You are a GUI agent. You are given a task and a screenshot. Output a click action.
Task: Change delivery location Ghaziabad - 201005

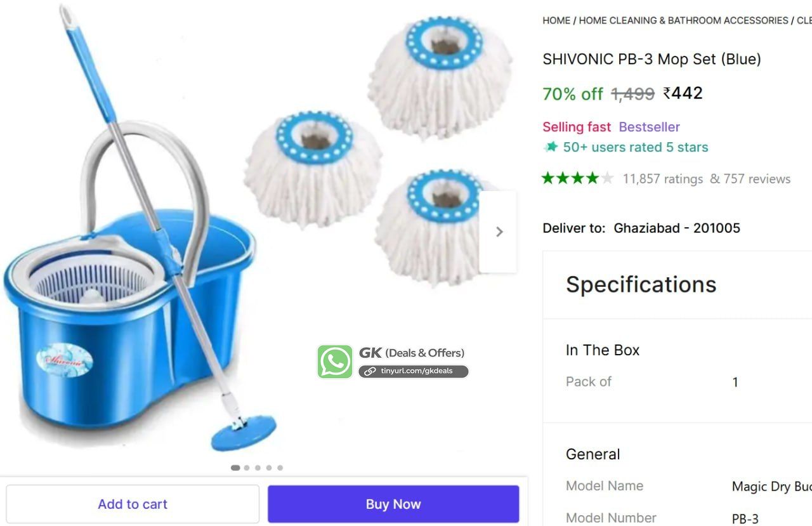coord(677,228)
